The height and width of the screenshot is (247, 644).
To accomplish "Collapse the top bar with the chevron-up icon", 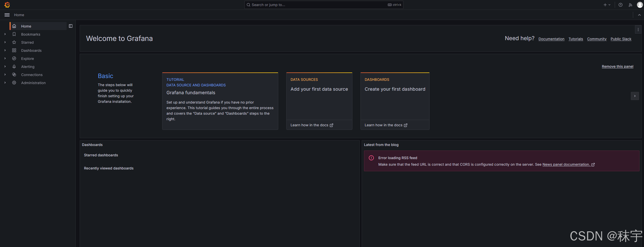I will click(x=639, y=15).
